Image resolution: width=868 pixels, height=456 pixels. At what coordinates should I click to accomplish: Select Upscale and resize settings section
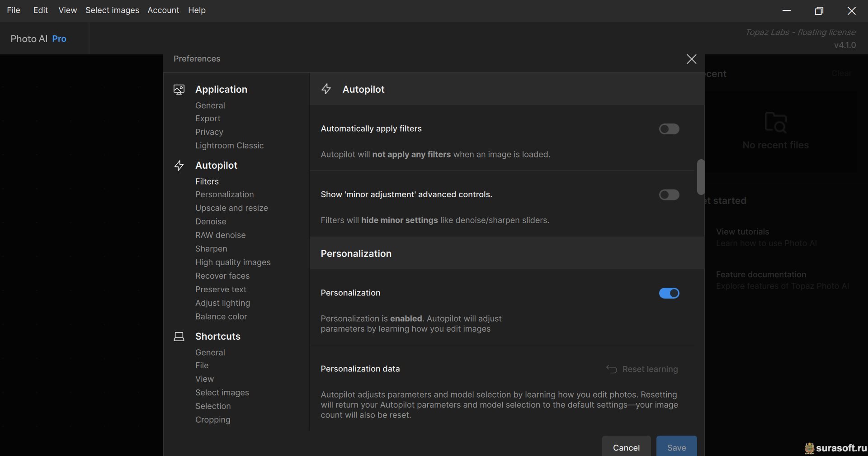(x=231, y=208)
